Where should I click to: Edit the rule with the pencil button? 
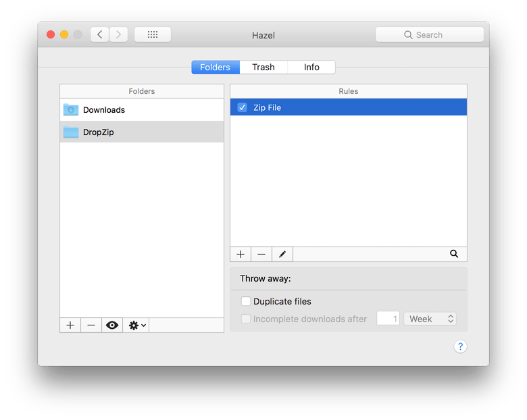pyautogui.click(x=282, y=255)
